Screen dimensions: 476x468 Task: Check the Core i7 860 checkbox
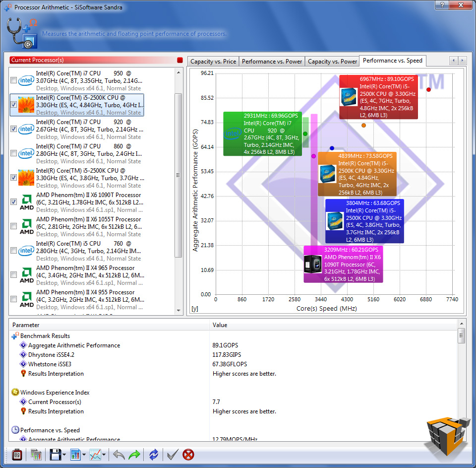coord(13,153)
